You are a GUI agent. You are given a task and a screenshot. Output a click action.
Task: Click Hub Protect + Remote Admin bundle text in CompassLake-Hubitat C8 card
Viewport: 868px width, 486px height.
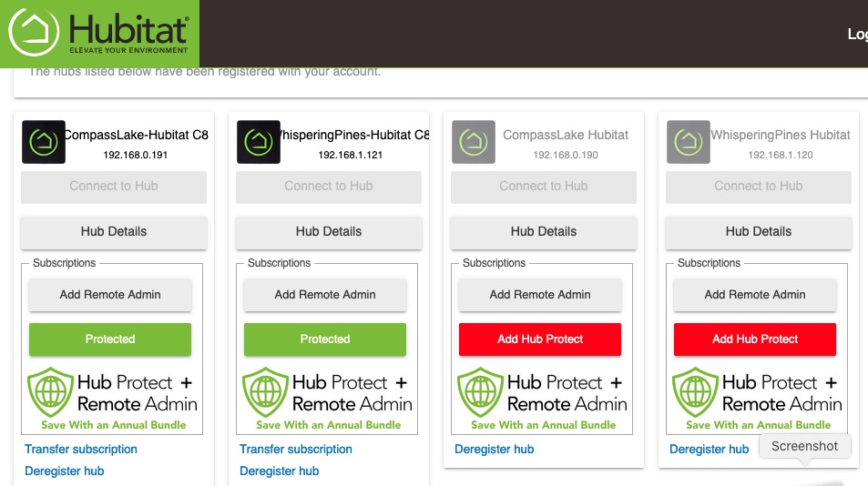pos(138,393)
